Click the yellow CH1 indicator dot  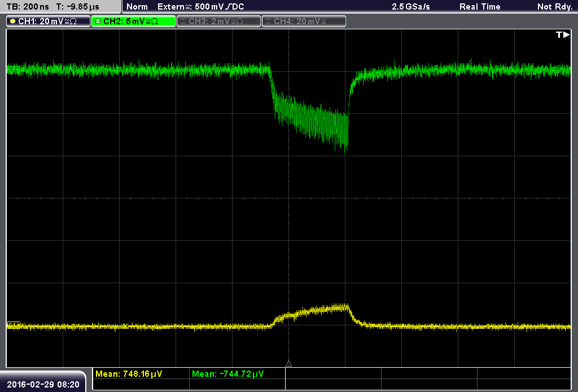point(13,21)
